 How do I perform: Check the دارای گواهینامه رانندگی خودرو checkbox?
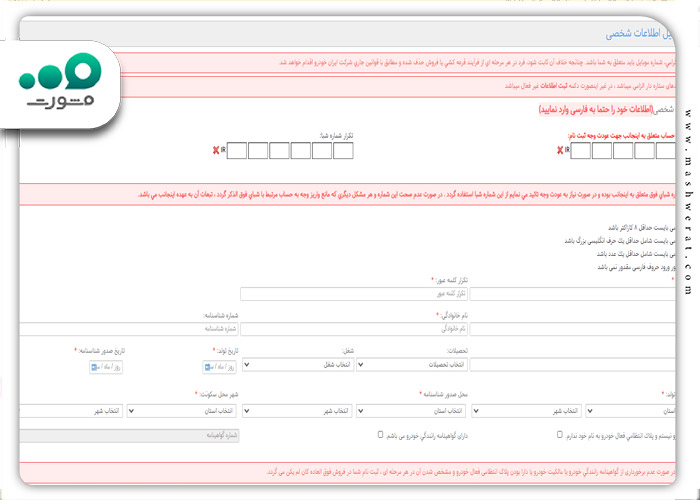tap(380, 434)
